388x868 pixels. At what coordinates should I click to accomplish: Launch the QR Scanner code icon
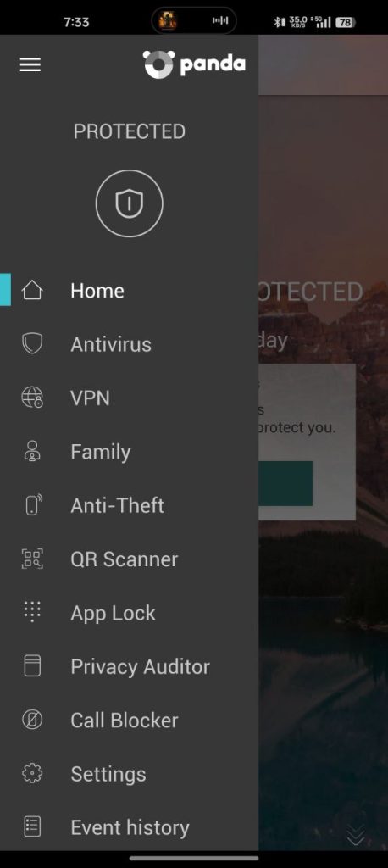32,559
